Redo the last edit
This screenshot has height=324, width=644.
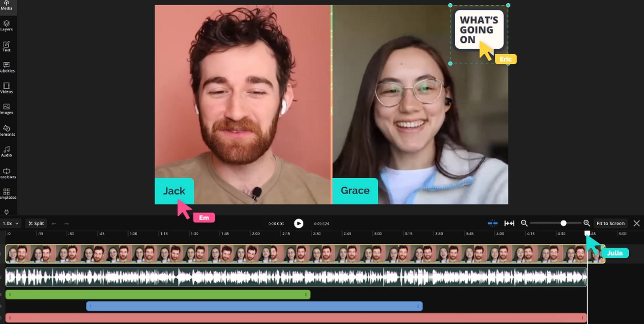(x=66, y=223)
